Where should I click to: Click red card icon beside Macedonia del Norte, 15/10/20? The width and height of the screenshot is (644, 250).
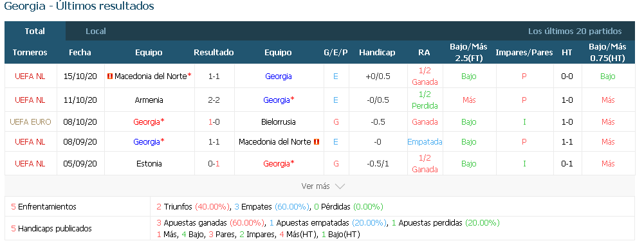pos(109,76)
